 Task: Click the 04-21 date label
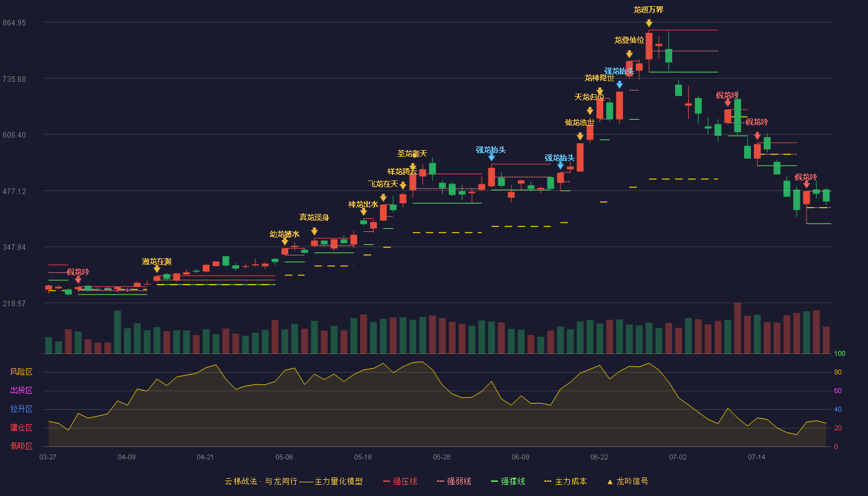[x=205, y=457]
